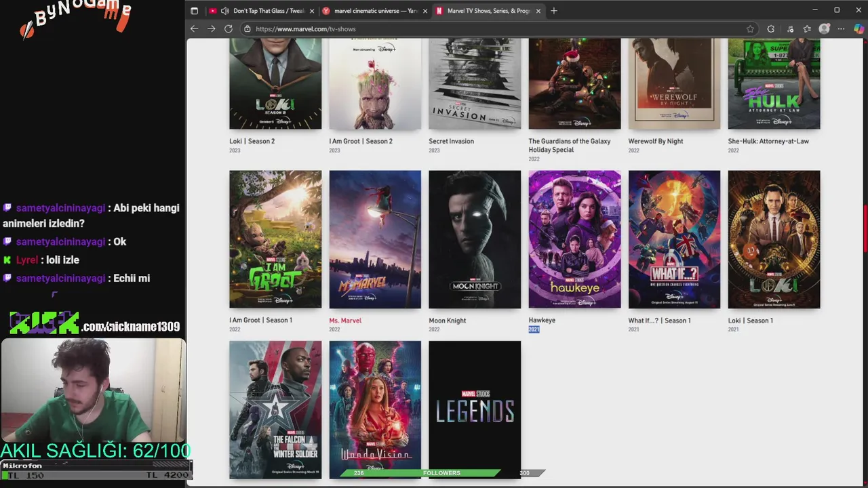Open I Am Groot Season 2 poster
This screenshot has height=488, width=868.
(x=375, y=83)
